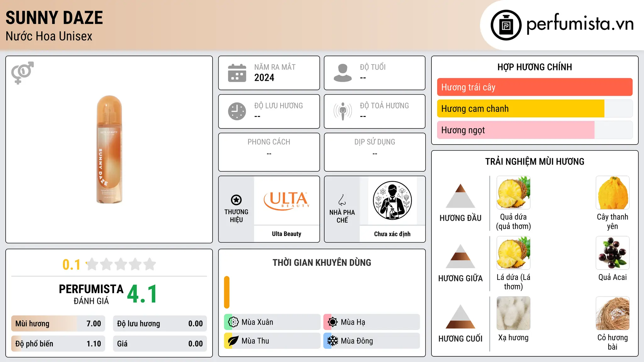Click the Độ tuổi label
644x362 pixels.
point(373,67)
